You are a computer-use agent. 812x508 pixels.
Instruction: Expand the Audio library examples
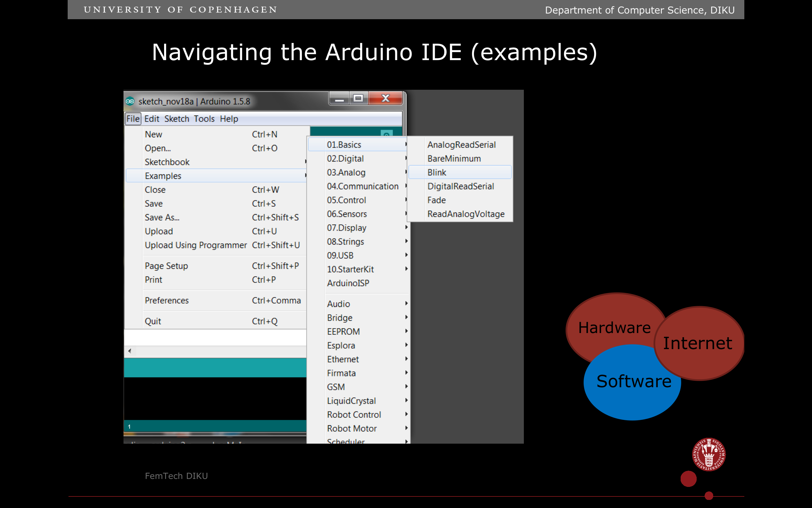pos(358,304)
